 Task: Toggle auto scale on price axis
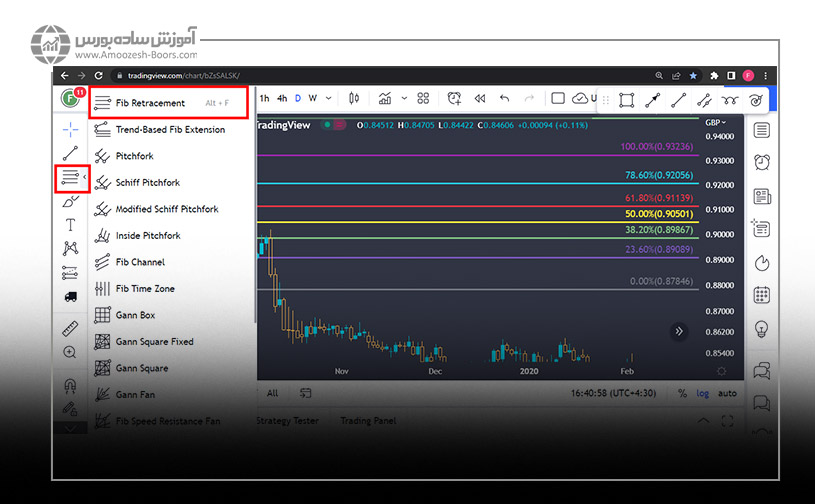pos(727,393)
